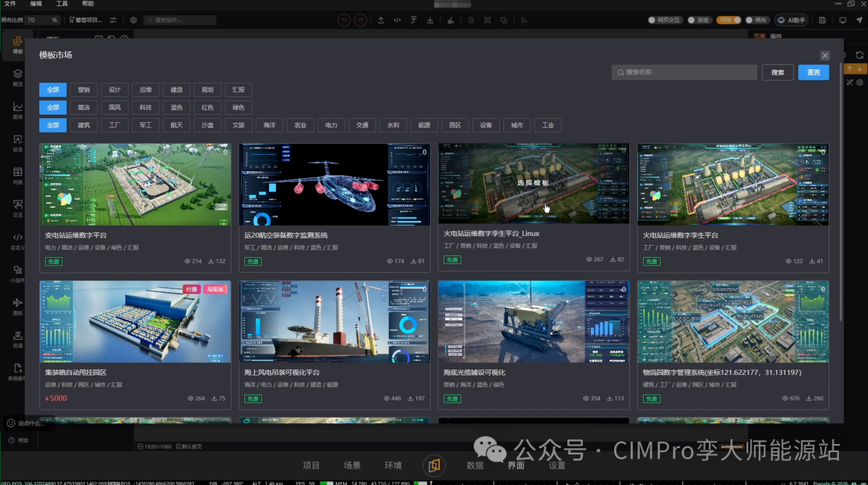Image resolution: width=868 pixels, height=485 pixels.
Task: Click the download arrow toolbar icon
Action: click(x=430, y=20)
